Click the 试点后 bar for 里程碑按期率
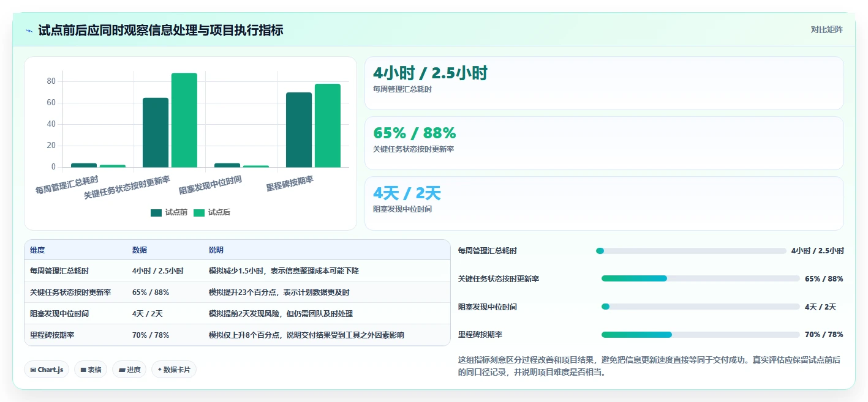The height and width of the screenshot is (402, 868). point(328,125)
